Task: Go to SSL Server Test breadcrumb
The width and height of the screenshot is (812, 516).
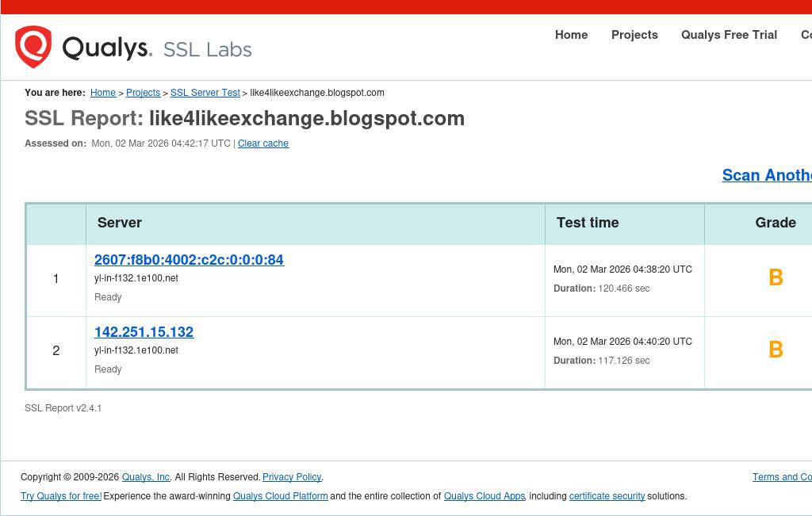Action: (205, 93)
